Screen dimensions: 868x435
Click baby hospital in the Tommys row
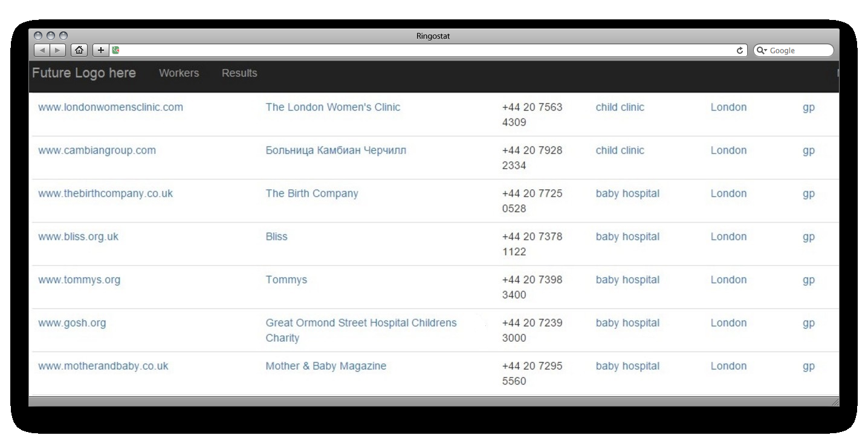click(627, 280)
